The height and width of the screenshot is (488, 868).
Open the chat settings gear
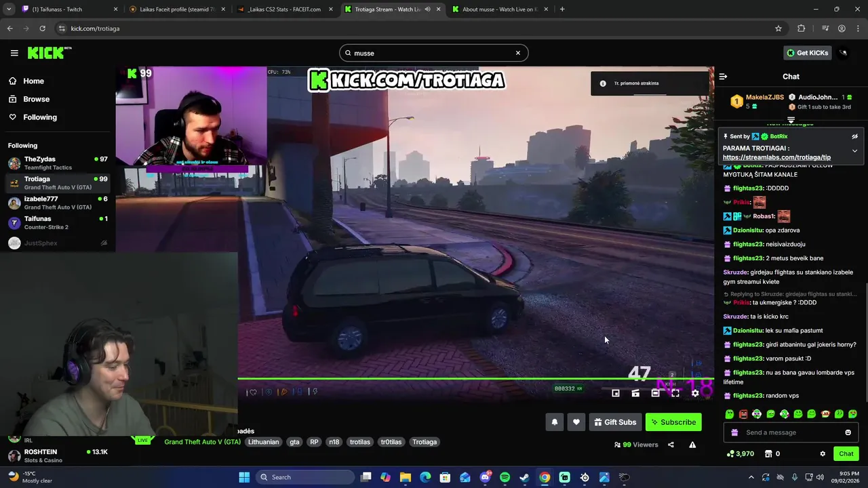point(823,453)
